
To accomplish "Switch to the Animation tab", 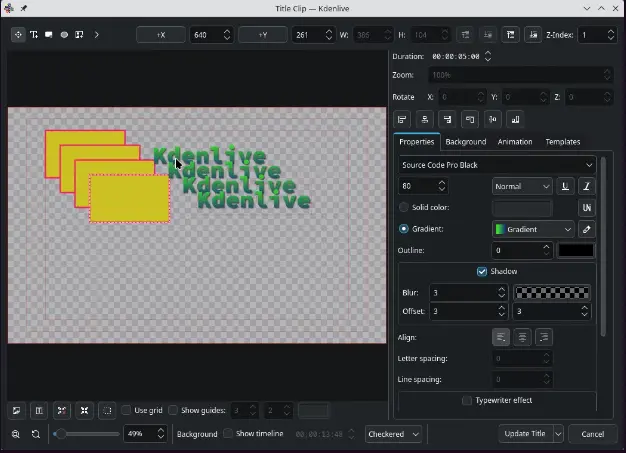I will click(515, 142).
